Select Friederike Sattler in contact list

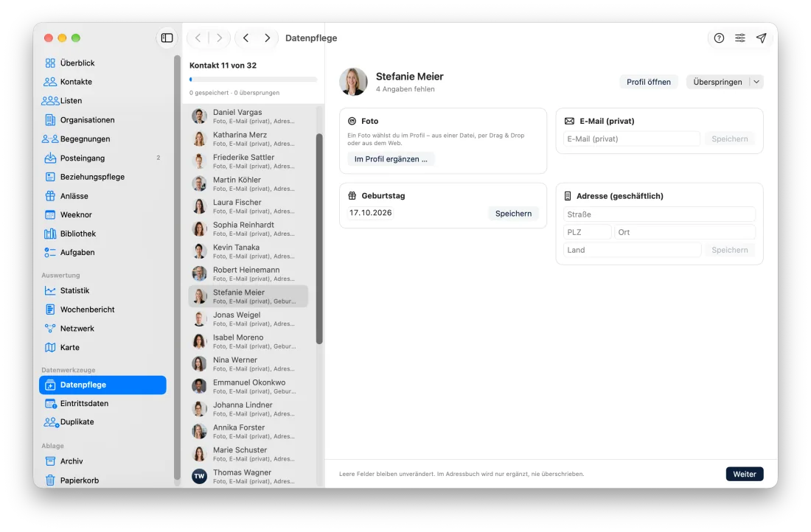248,161
